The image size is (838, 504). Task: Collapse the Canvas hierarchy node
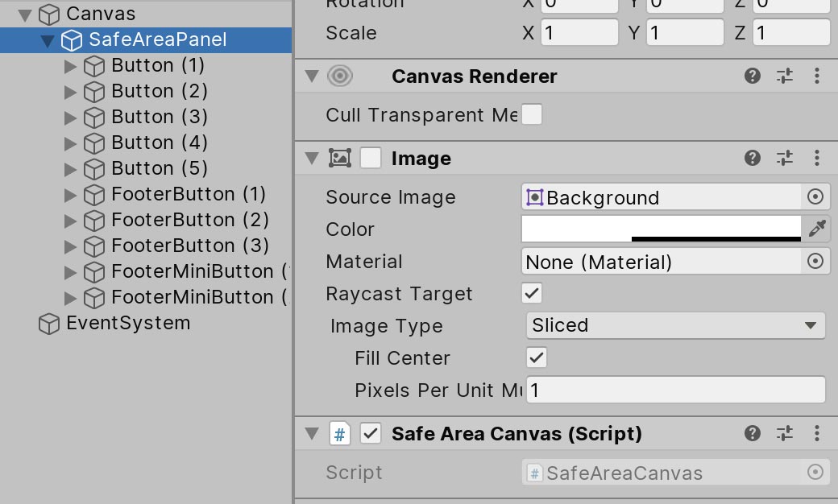click(x=25, y=14)
